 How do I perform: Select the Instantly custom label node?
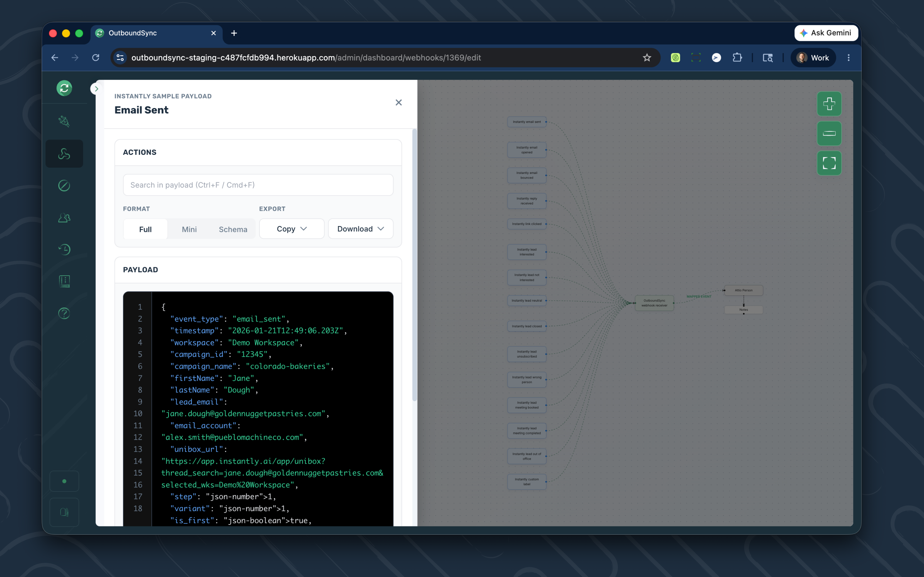click(x=527, y=481)
